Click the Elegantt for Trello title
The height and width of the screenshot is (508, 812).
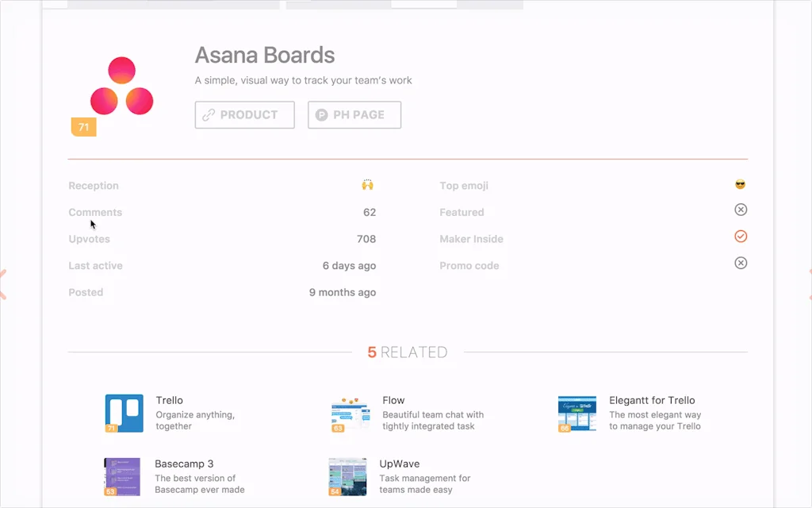pyautogui.click(x=652, y=400)
